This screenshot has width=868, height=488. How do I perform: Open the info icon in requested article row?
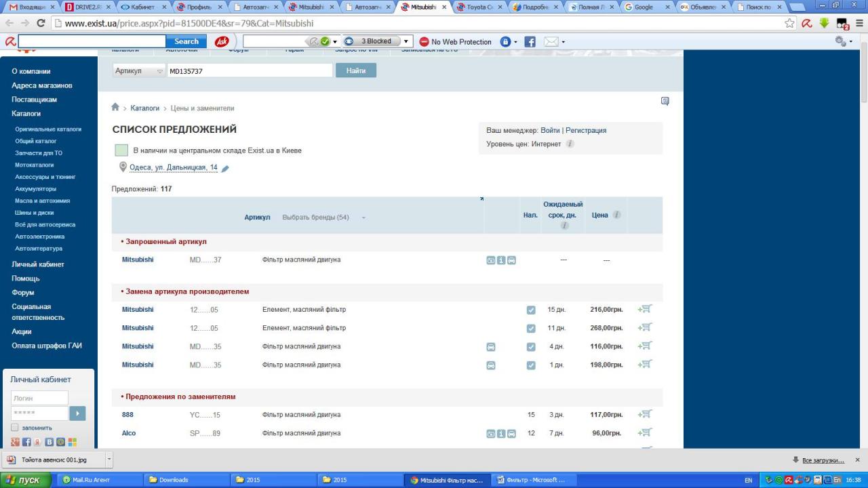pos(501,260)
